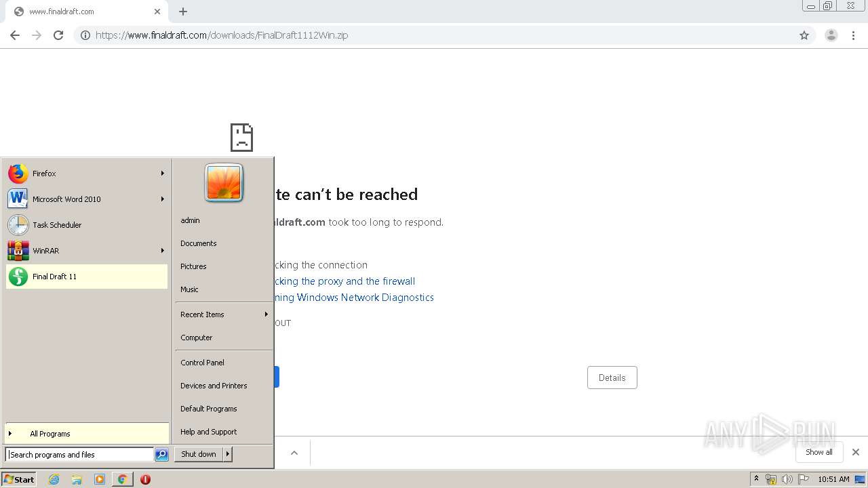
Task: Open the admin user folder
Action: [190, 220]
